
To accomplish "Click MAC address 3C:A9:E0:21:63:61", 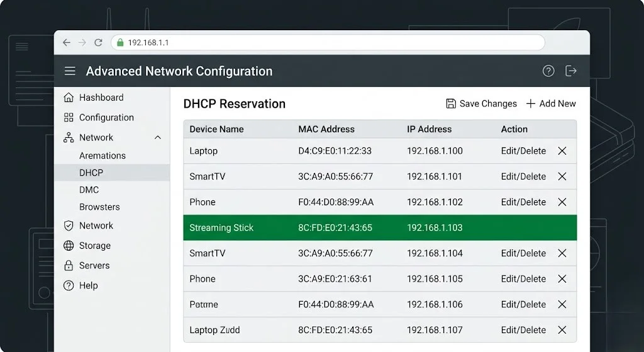I will pyautogui.click(x=335, y=279).
